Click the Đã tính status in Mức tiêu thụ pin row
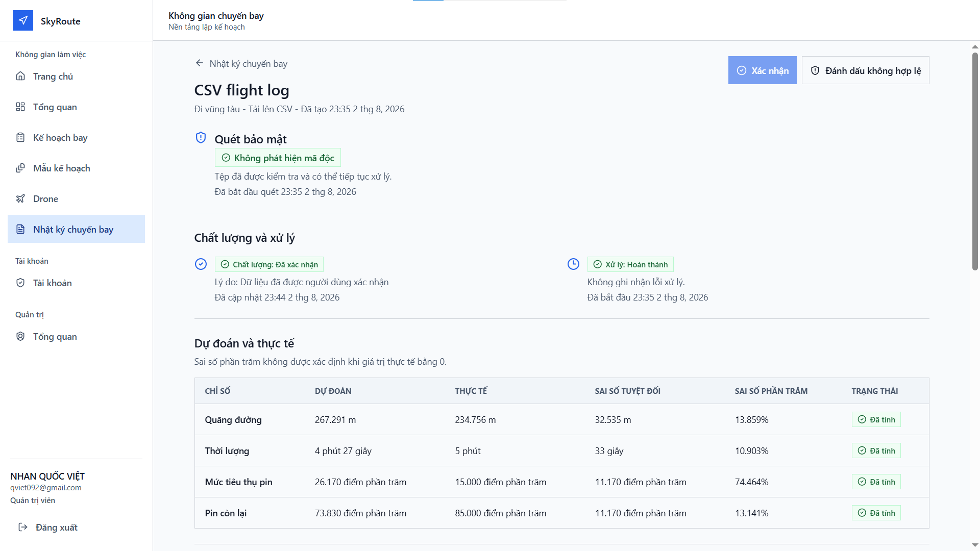 pos(876,482)
